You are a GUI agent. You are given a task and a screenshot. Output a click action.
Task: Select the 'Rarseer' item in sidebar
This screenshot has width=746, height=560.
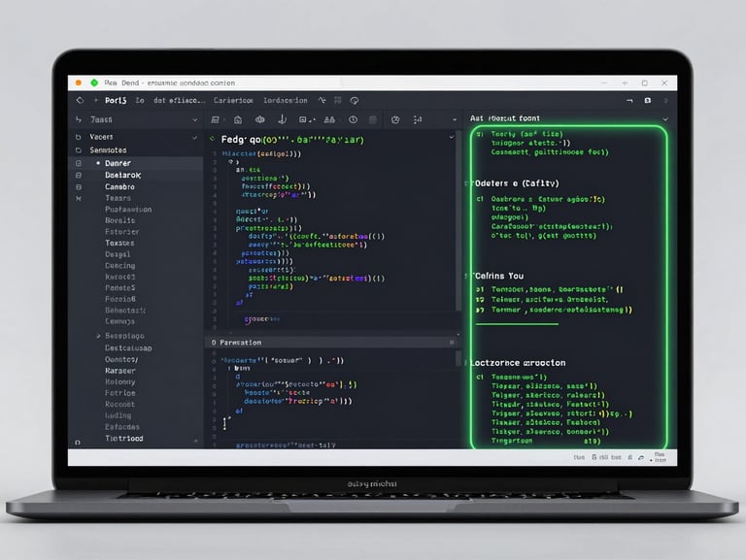pyautogui.click(x=119, y=371)
